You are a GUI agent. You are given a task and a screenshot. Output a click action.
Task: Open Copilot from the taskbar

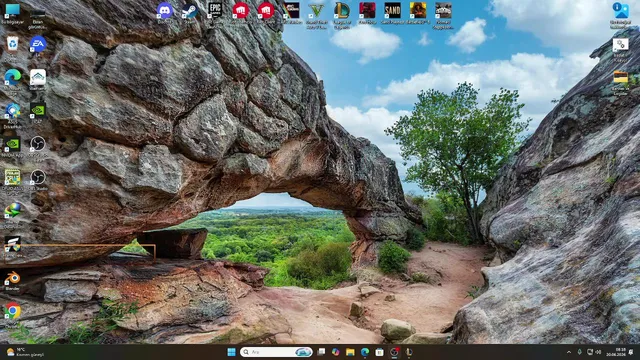(x=336, y=352)
